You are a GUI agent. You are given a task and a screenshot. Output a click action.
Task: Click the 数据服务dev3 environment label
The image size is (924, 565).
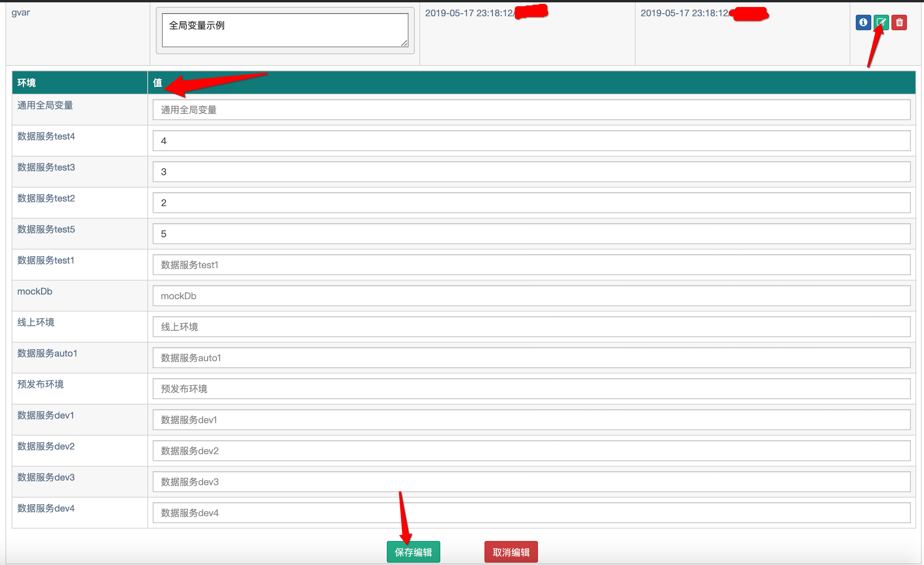click(x=46, y=477)
